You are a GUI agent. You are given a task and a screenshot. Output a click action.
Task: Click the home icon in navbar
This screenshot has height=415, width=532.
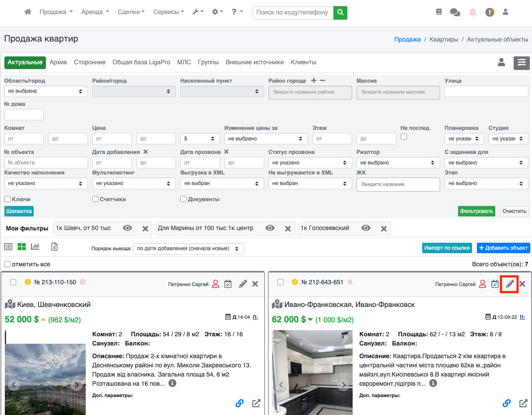click(28, 12)
